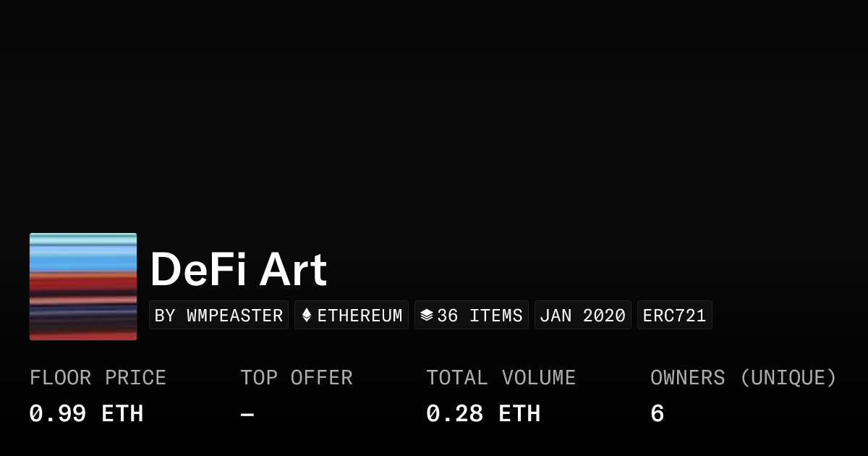Select the ETHEREUM chain label text
The image size is (868, 456).
359,316
